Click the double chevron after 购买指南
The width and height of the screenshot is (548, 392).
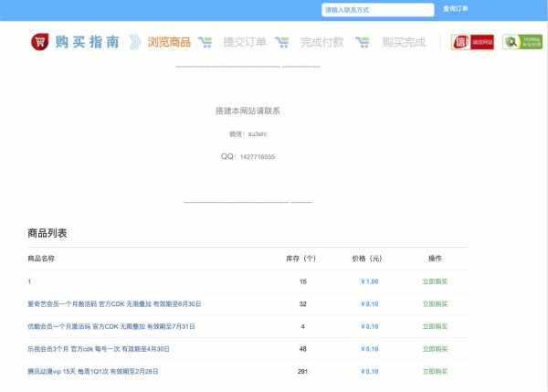click(x=134, y=42)
